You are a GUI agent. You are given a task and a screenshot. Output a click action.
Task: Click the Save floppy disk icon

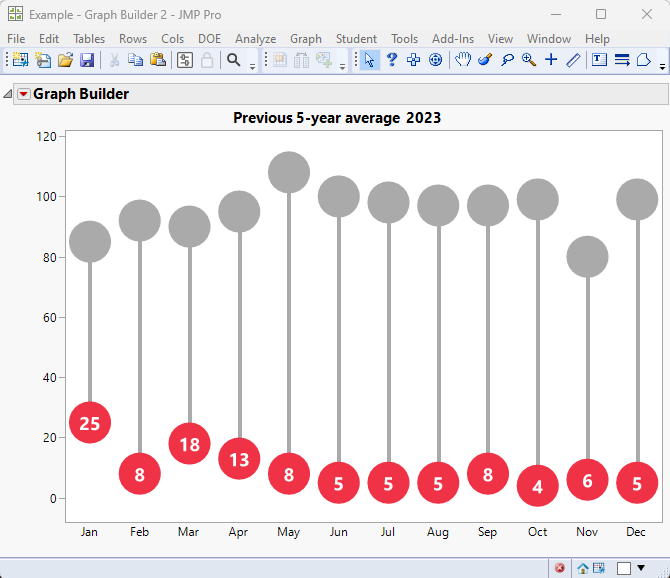tap(87, 60)
